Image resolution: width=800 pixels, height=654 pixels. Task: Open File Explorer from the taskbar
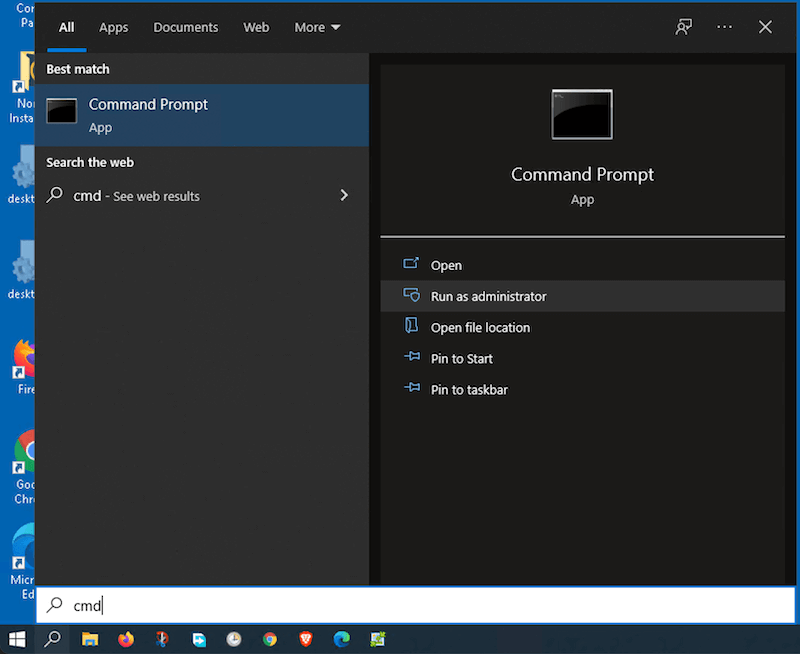pyautogui.click(x=90, y=639)
